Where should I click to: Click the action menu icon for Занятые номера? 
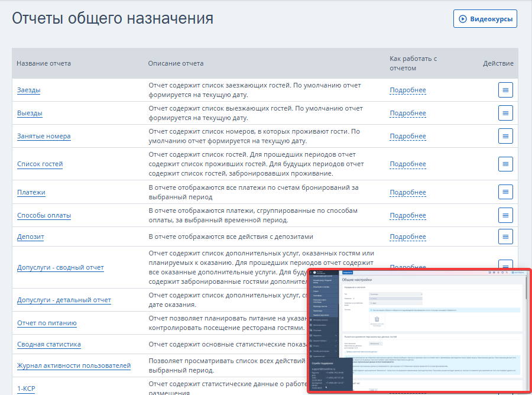tap(505, 136)
